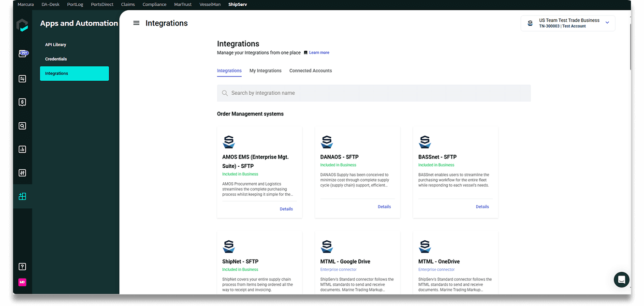Open the 99+ notifications inbox icon
644x306 pixels.
click(x=23, y=54)
